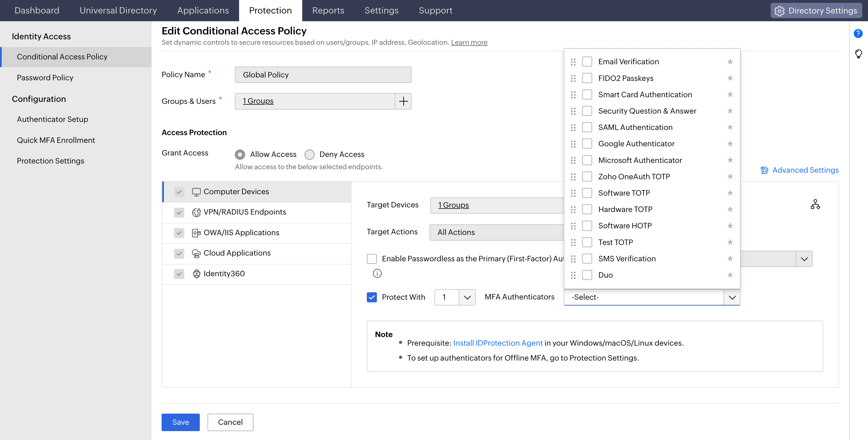This screenshot has width=868, height=440.
Task: Open the Settings tab
Action: click(x=381, y=10)
